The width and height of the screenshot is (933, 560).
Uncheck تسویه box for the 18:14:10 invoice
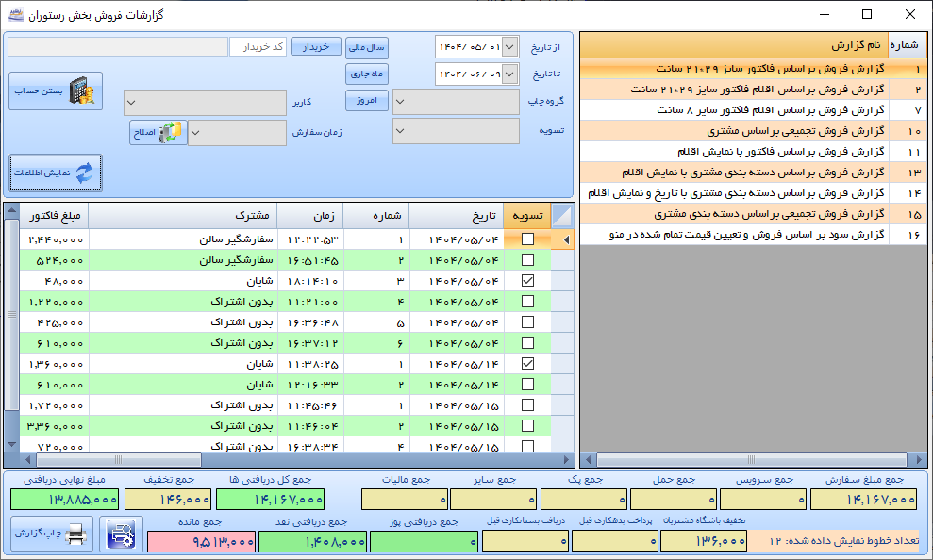tap(527, 281)
